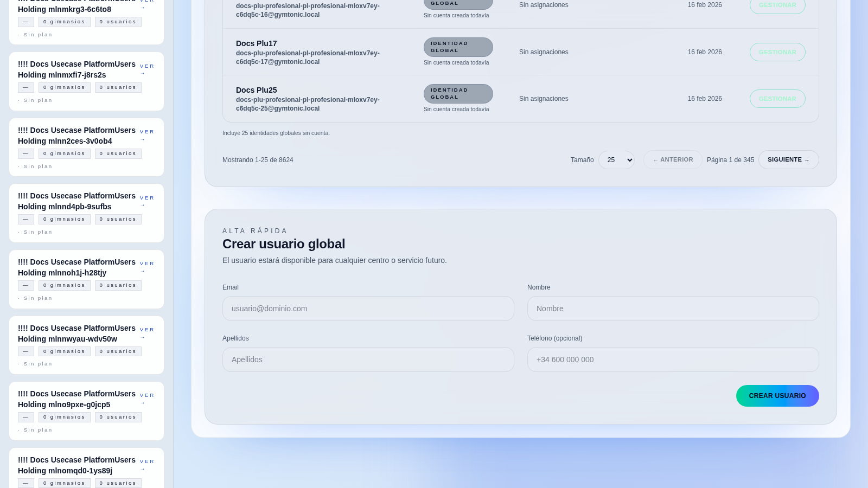Image resolution: width=868 pixels, height=488 pixels.
Task: Select the Holding mlnnd4pb-9sufbs card title
Action: pyautogui.click(x=76, y=201)
